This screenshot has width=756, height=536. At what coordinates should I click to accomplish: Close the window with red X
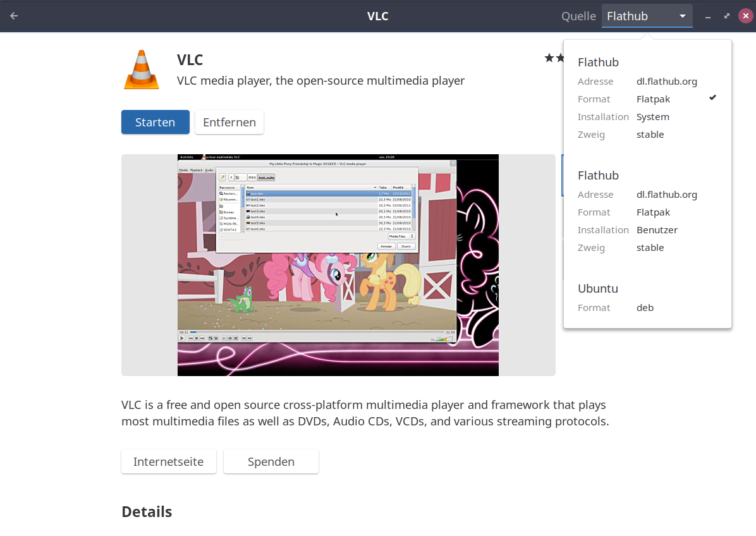pos(745,16)
